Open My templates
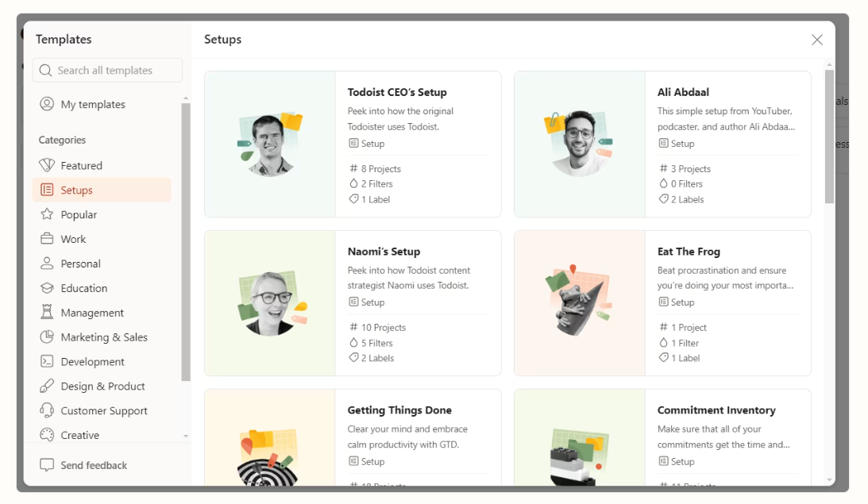868x504 pixels. pos(102,104)
